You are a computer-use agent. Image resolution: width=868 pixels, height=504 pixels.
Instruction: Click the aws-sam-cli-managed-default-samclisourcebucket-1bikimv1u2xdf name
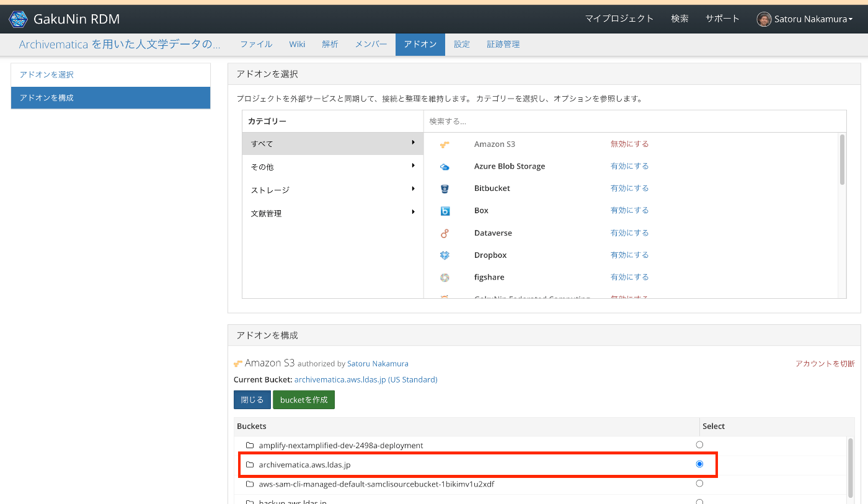click(376, 484)
